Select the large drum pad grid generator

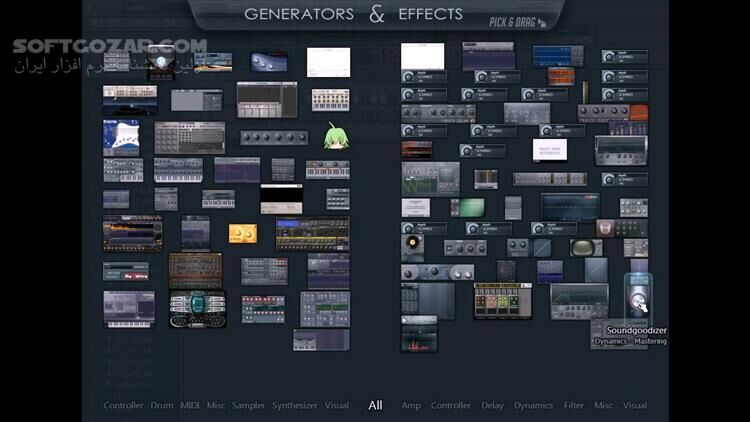(x=189, y=137)
